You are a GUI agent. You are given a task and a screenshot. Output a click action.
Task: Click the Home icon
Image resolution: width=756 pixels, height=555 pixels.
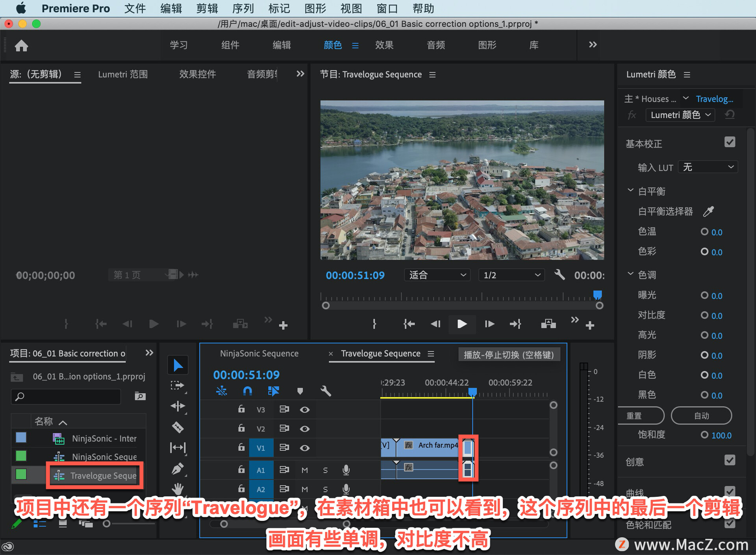pyautogui.click(x=21, y=46)
